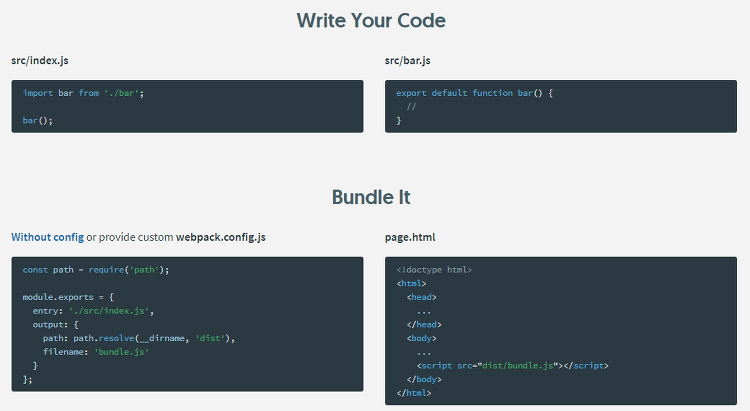Click the 'Write Your Code' heading
750x411 pixels.
[371, 21]
